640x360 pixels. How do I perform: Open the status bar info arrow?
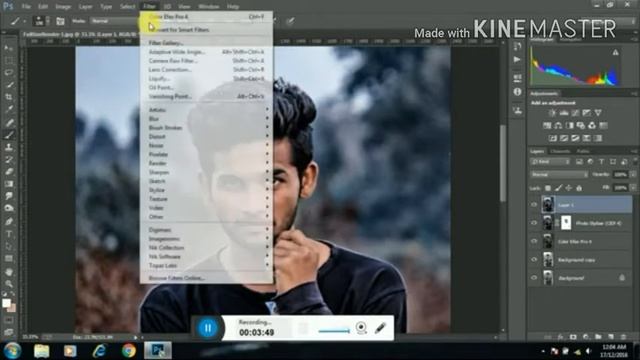tap(136, 337)
